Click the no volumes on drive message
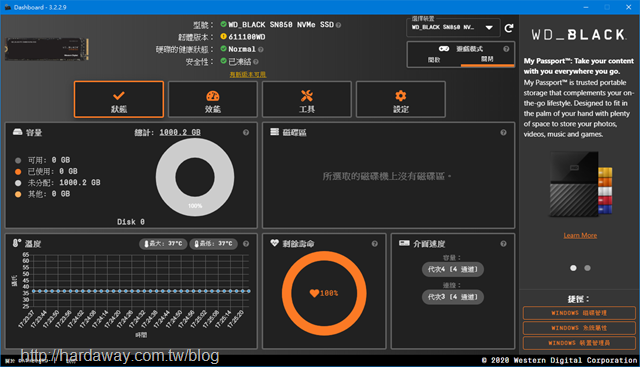The width and height of the screenshot is (640, 367). [x=387, y=176]
